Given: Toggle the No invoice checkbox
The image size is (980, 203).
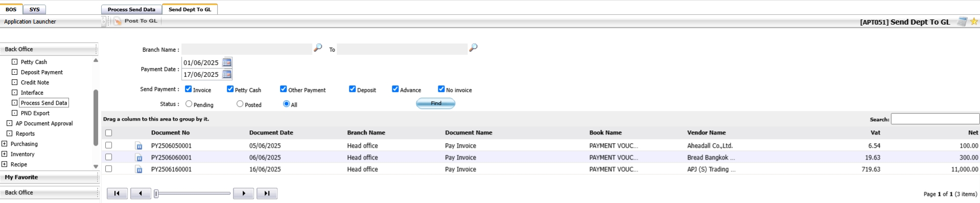Looking at the screenshot, I should click(441, 89).
